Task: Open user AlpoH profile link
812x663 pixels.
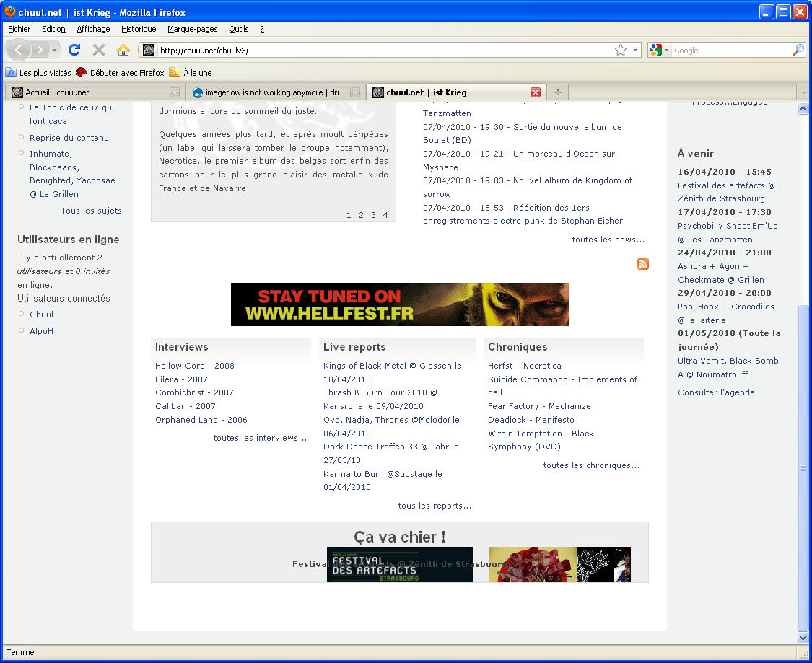Action: (x=41, y=331)
